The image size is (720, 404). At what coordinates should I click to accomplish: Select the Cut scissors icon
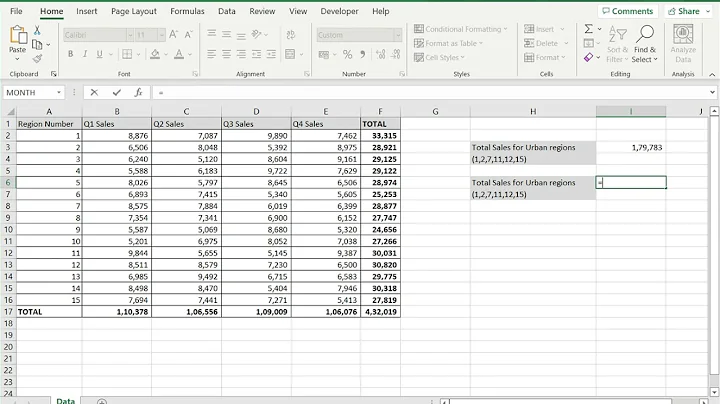click(x=37, y=30)
